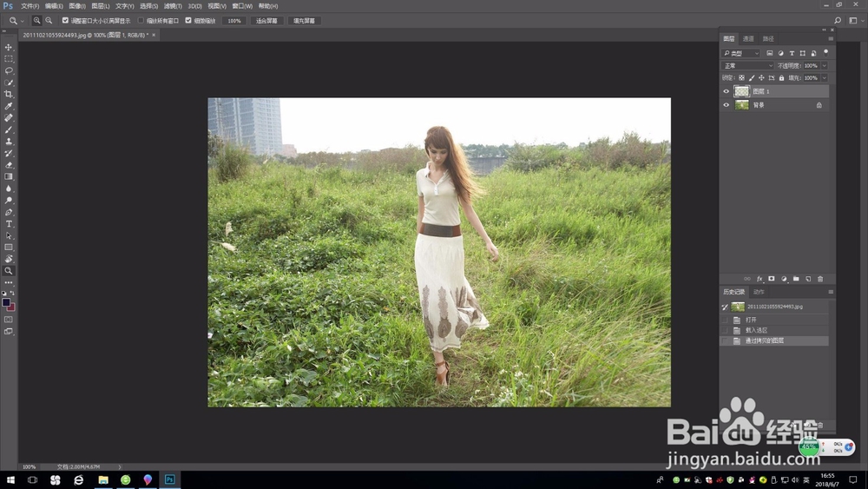Click zoom-in mode in options bar
Screen dimensions: 868x489
(36, 21)
